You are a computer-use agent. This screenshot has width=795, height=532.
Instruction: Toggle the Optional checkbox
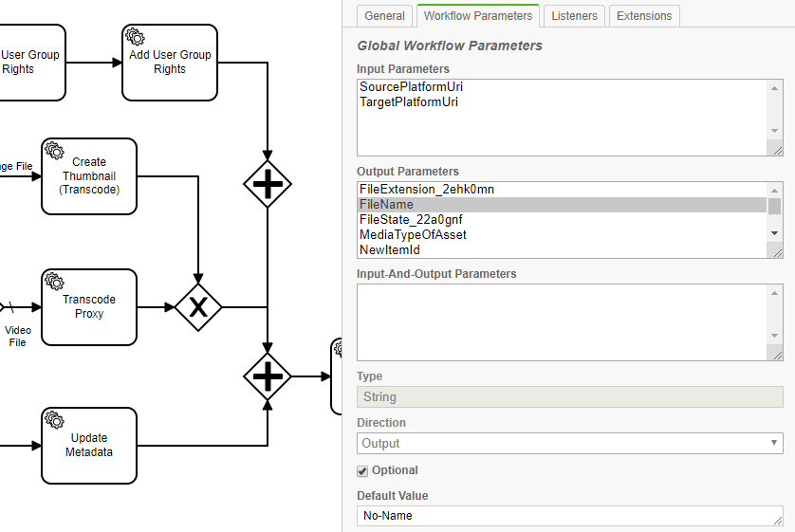(362, 471)
